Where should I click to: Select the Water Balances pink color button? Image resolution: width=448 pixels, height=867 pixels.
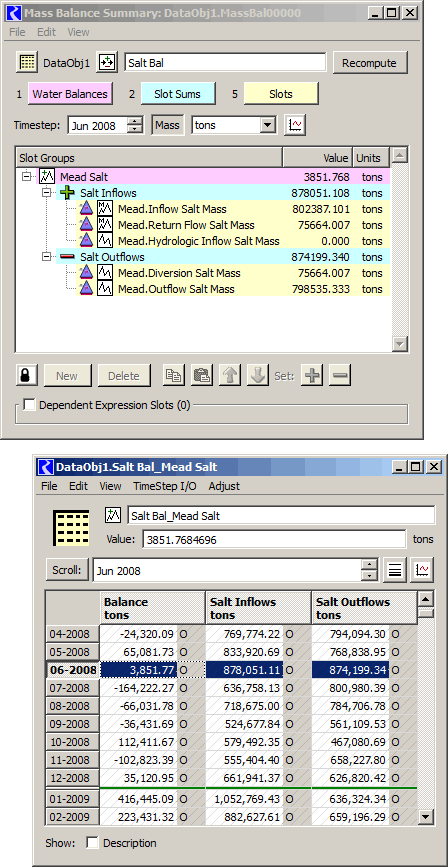(x=70, y=93)
